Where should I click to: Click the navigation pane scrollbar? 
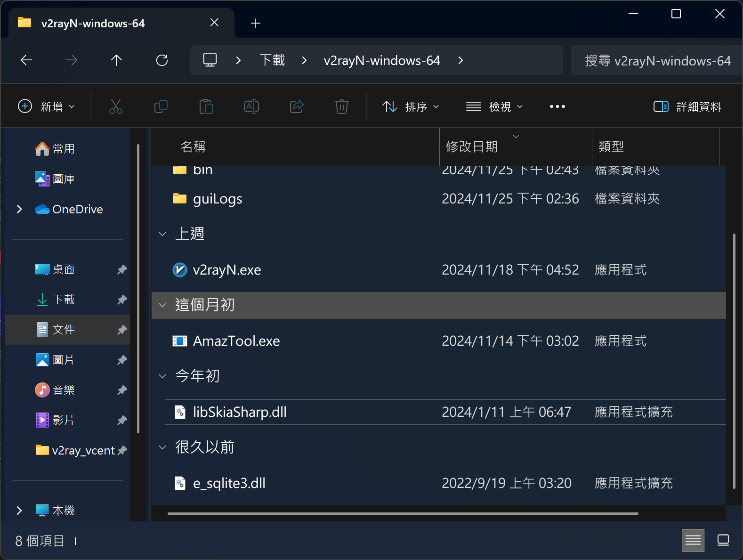[x=138, y=288]
